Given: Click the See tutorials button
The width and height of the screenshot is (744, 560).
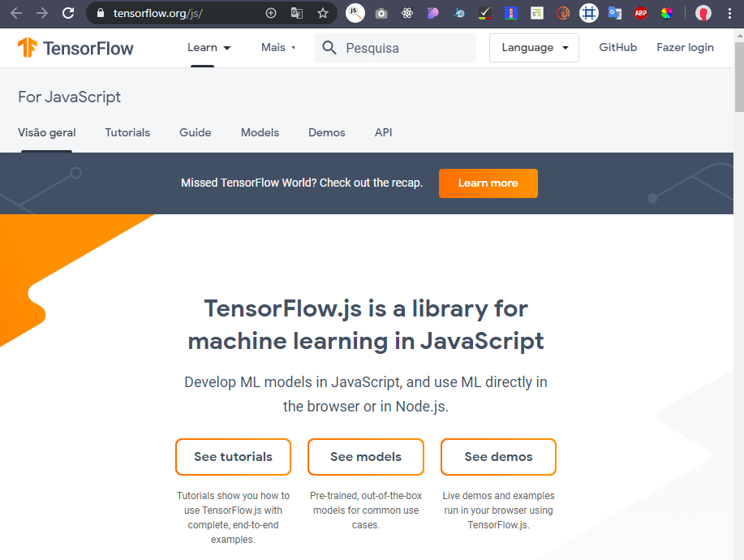Looking at the screenshot, I should (x=233, y=457).
